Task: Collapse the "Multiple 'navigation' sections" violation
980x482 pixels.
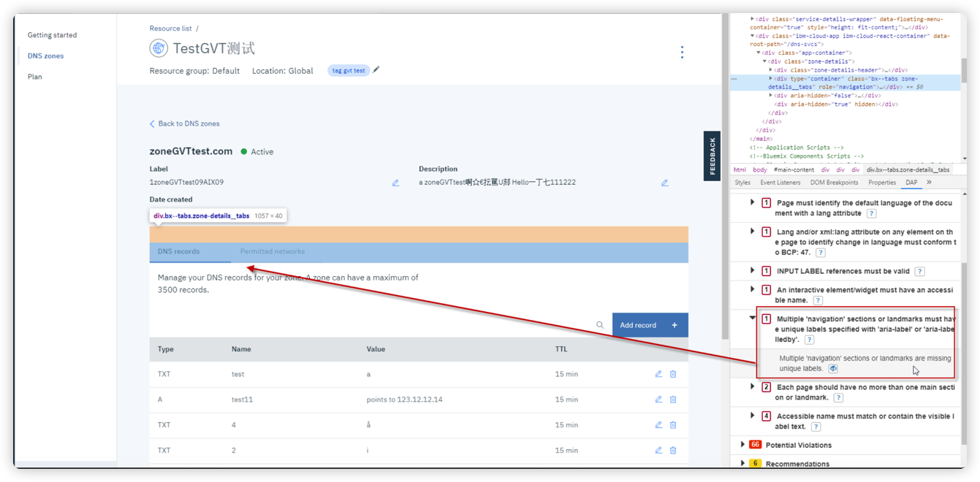Action: click(752, 318)
